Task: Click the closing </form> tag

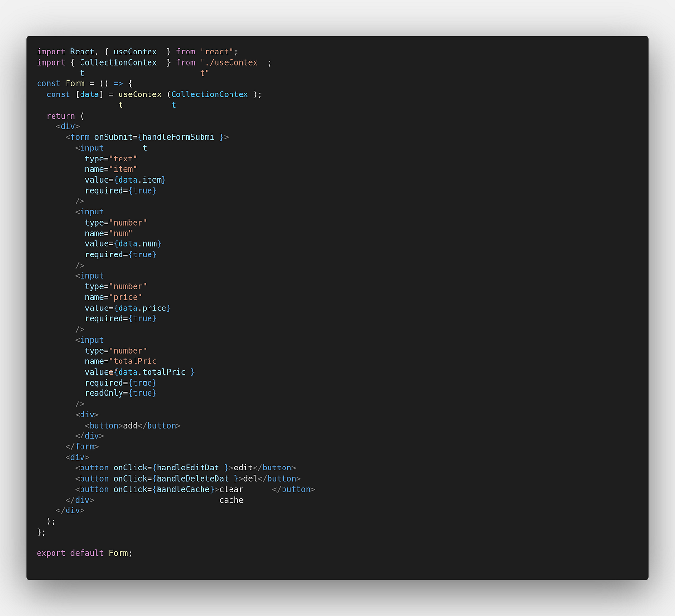Action: [82, 446]
